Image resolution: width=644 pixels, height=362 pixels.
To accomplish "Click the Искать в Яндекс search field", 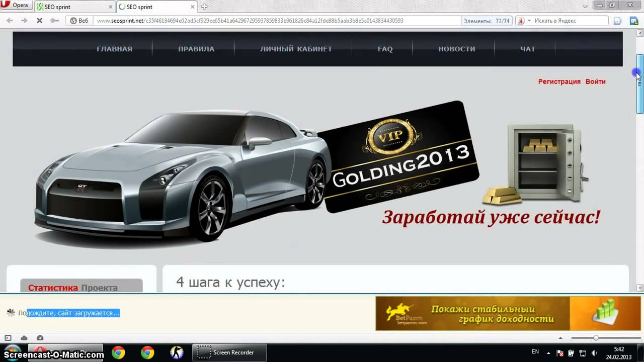I will pos(570,21).
